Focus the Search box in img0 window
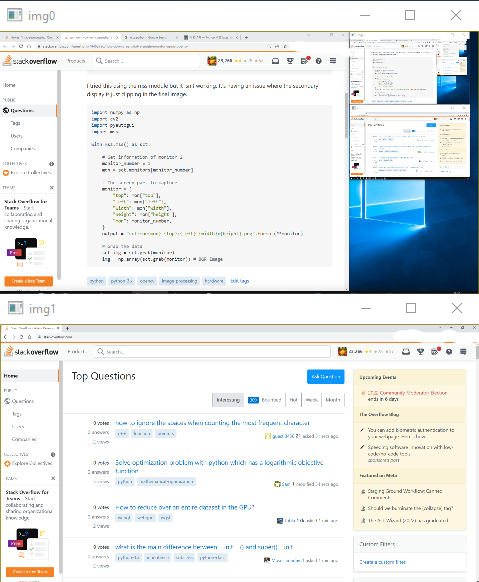This screenshot has height=582, width=479. click(148, 61)
